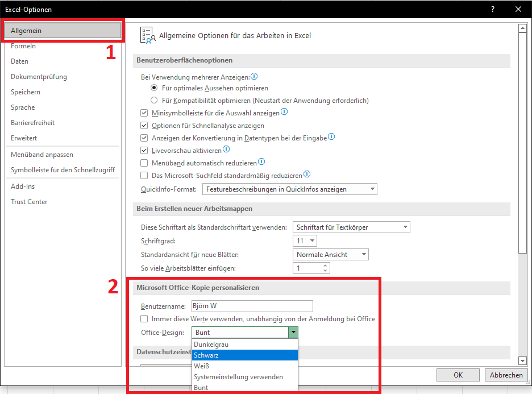Uncheck Livevorschau aktivieren

(x=144, y=151)
